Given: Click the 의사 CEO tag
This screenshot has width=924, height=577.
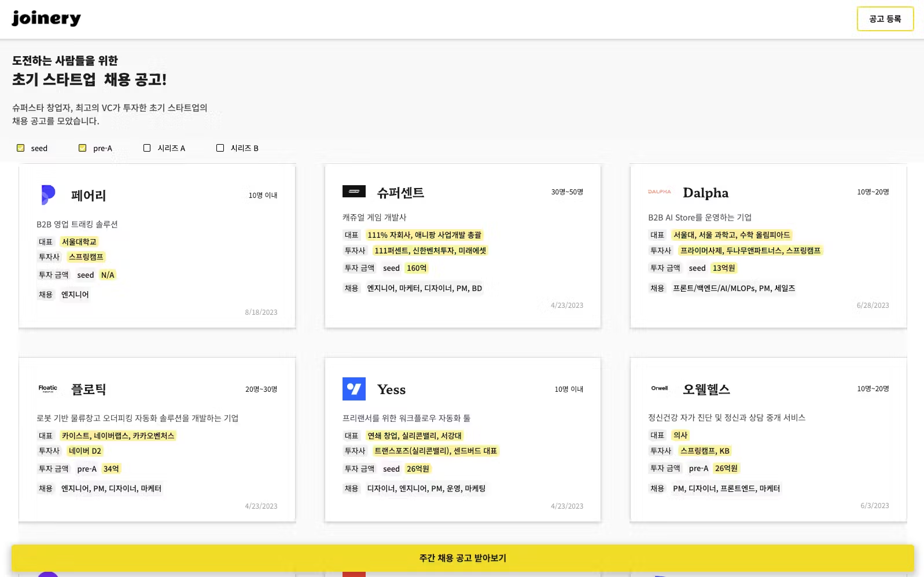Looking at the screenshot, I should [680, 435].
